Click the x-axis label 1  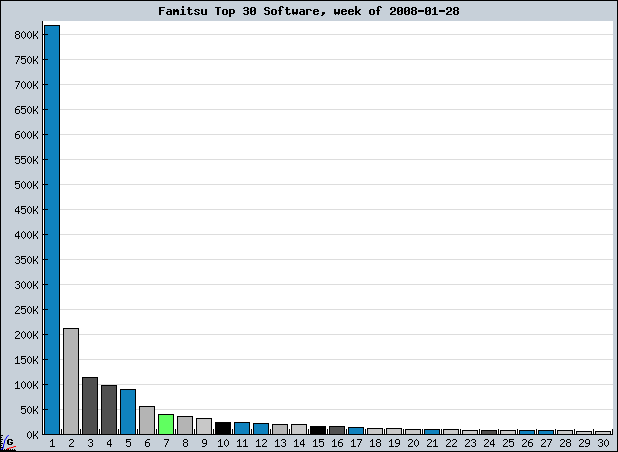(x=52, y=444)
